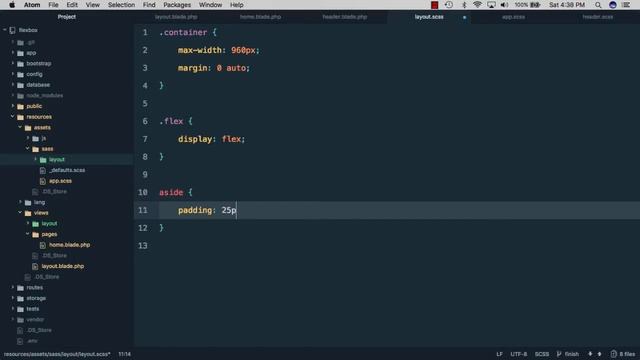Open the Window menu

[x=210, y=5]
